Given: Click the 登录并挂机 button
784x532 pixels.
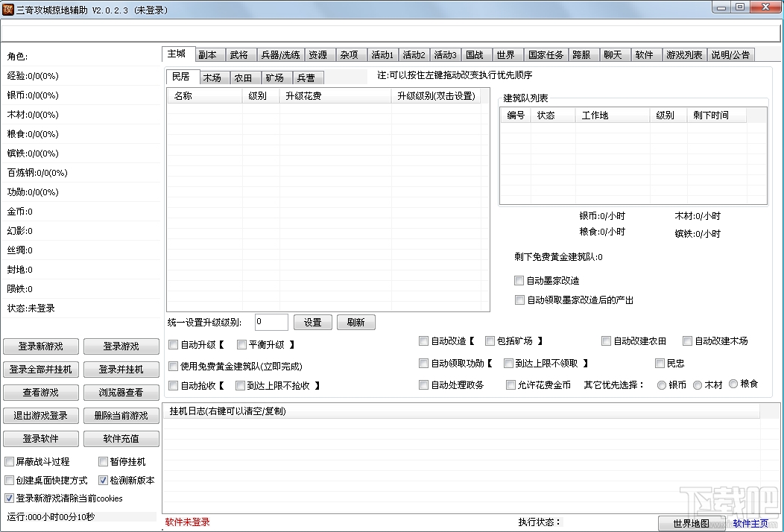Looking at the screenshot, I should coord(121,370).
